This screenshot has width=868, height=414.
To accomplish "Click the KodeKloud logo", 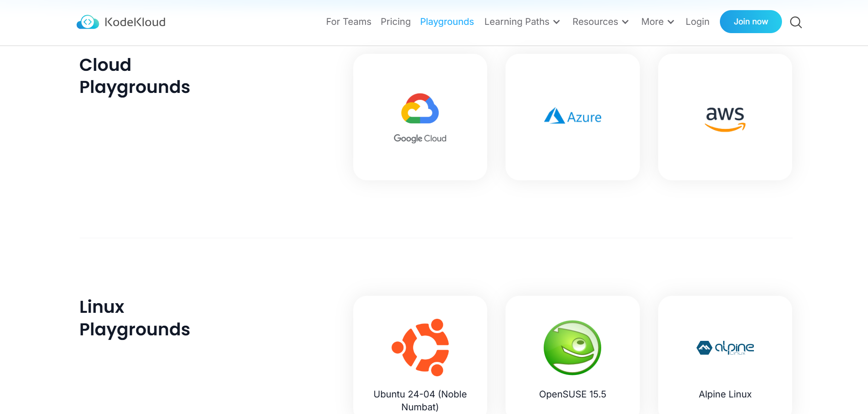I will point(121,22).
